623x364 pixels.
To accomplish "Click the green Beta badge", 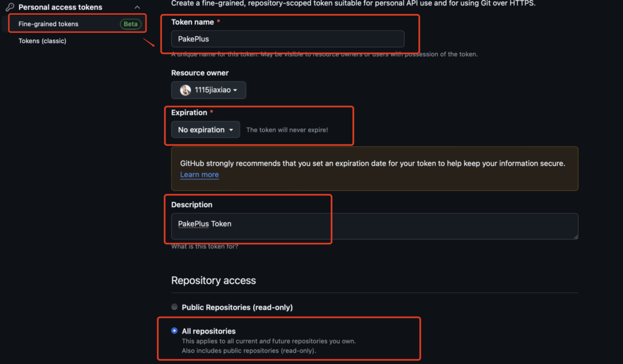I will pyautogui.click(x=131, y=24).
